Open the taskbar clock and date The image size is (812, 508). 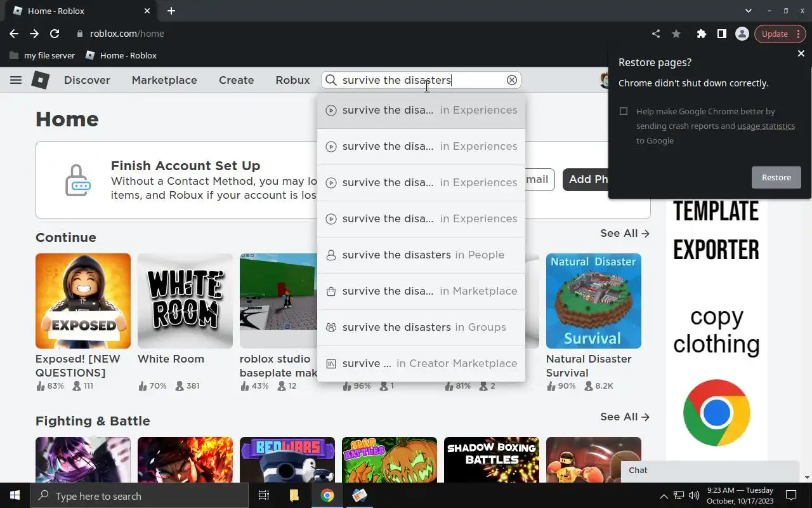click(x=740, y=495)
